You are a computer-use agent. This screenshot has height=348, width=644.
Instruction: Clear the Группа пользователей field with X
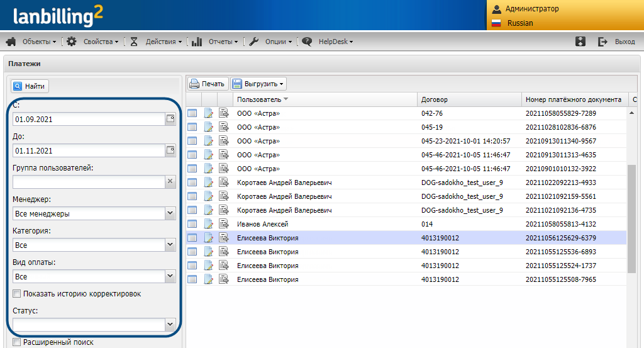[x=170, y=182]
